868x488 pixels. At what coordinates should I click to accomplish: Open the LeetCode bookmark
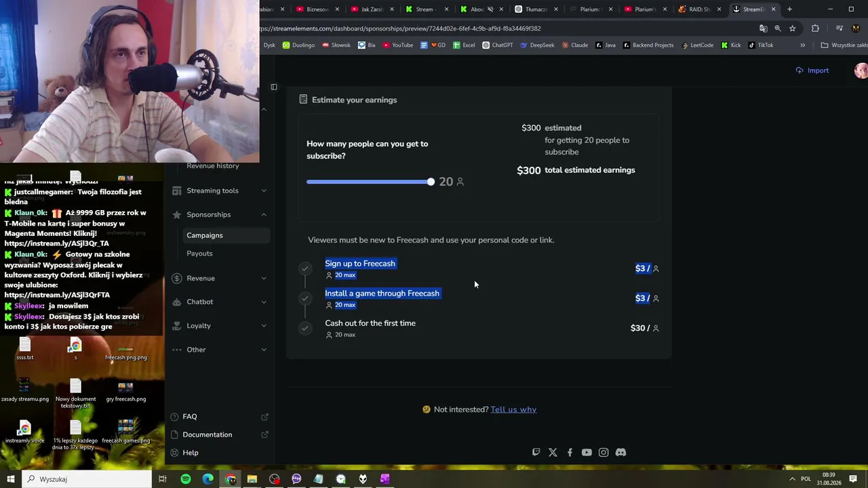(697, 45)
